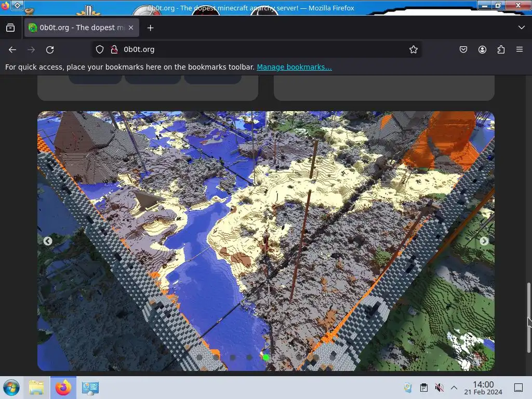Screen dimensions: 532x399
Task: Switch to Firefox from the taskbar
Action: [x=63, y=388]
